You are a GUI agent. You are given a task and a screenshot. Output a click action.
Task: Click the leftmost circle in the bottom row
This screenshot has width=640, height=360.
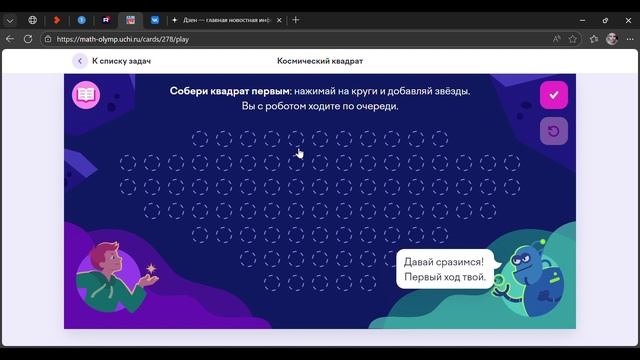point(272,283)
